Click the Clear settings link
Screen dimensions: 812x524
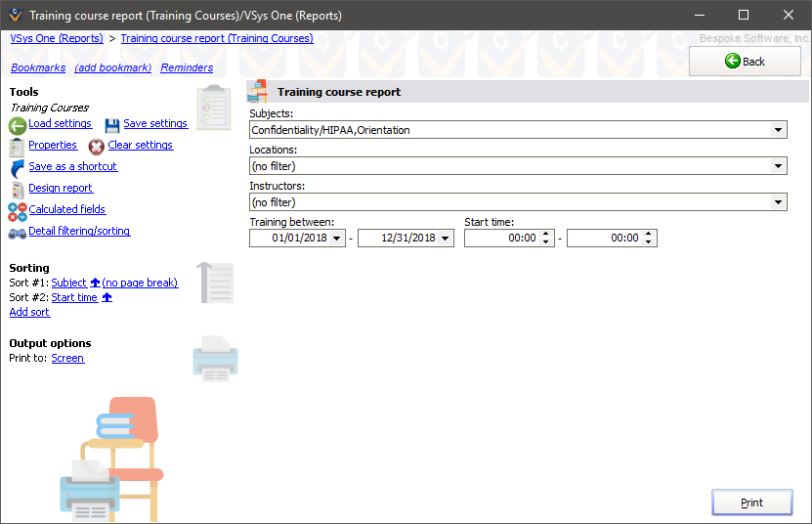(x=141, y=145)
